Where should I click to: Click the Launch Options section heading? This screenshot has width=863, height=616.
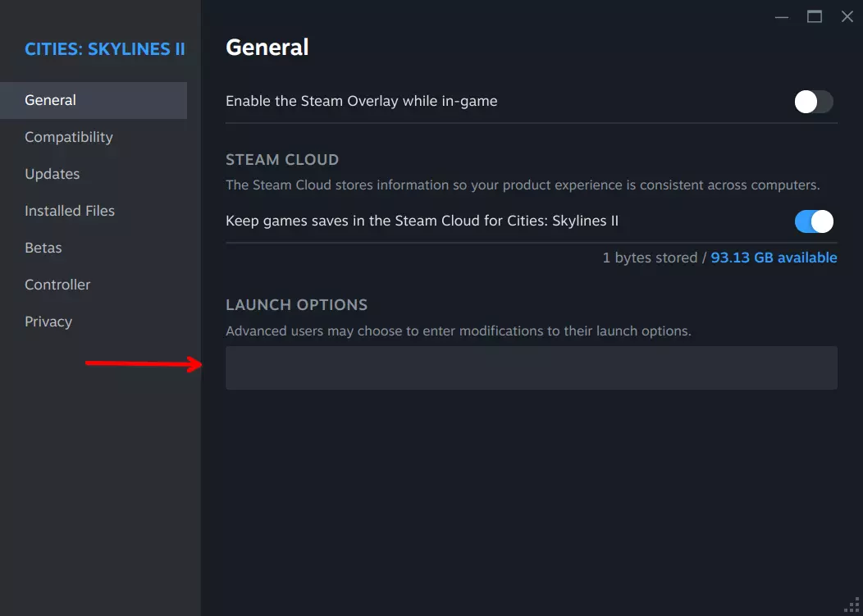[296, 304]
